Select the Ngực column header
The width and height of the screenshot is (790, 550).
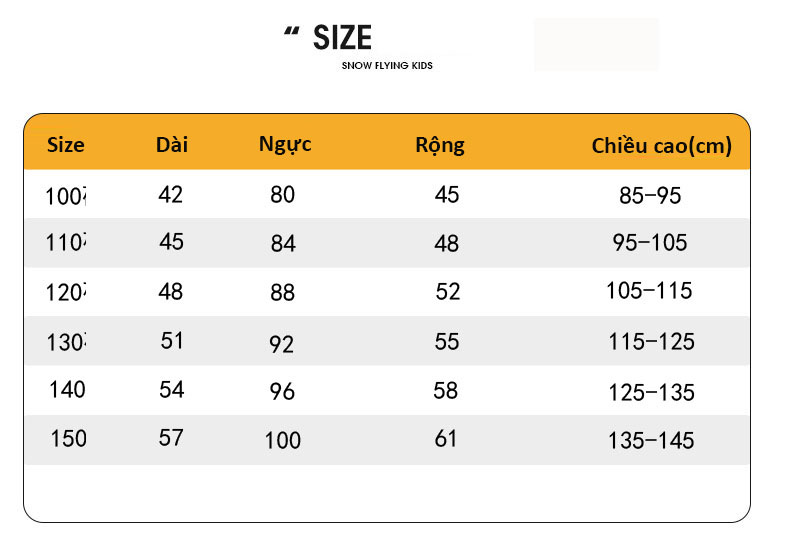[285, 145]
